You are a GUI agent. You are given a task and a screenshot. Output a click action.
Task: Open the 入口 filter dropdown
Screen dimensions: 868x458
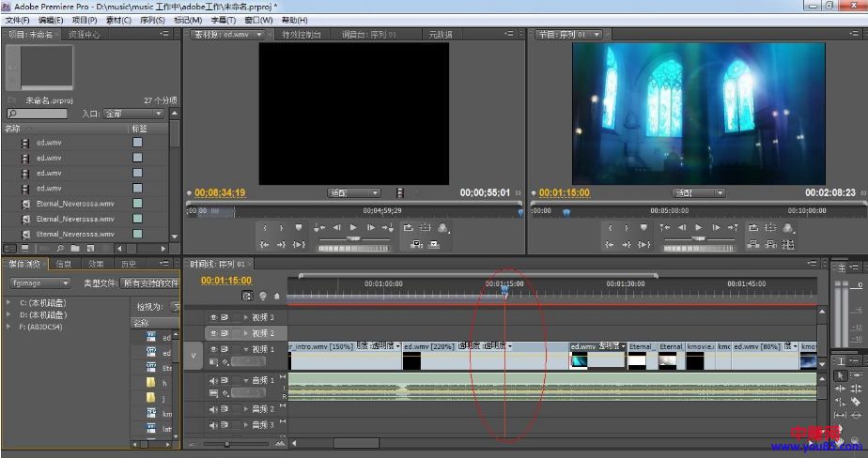coord(132,114)
